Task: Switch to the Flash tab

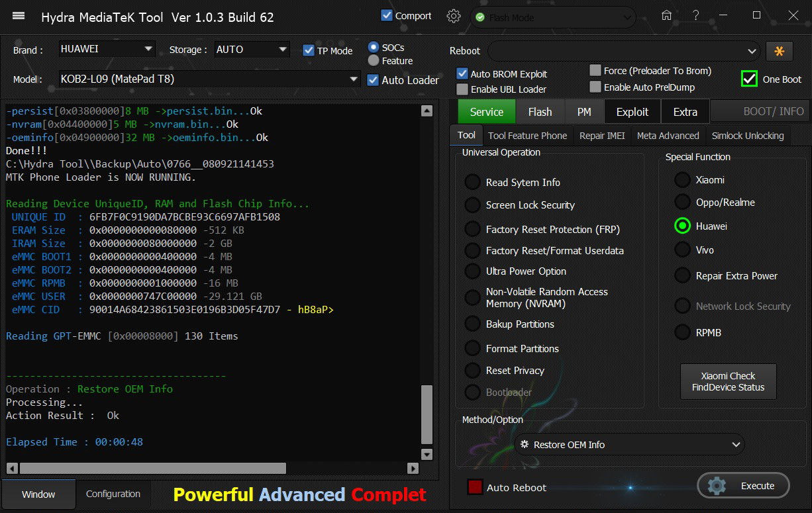Action: click(540, 112)
